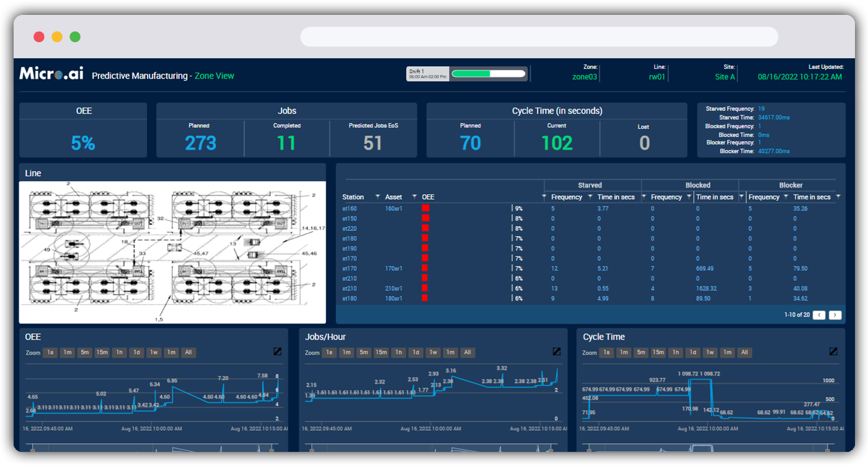Click the Current cycle time value 102

coord(557,143)
